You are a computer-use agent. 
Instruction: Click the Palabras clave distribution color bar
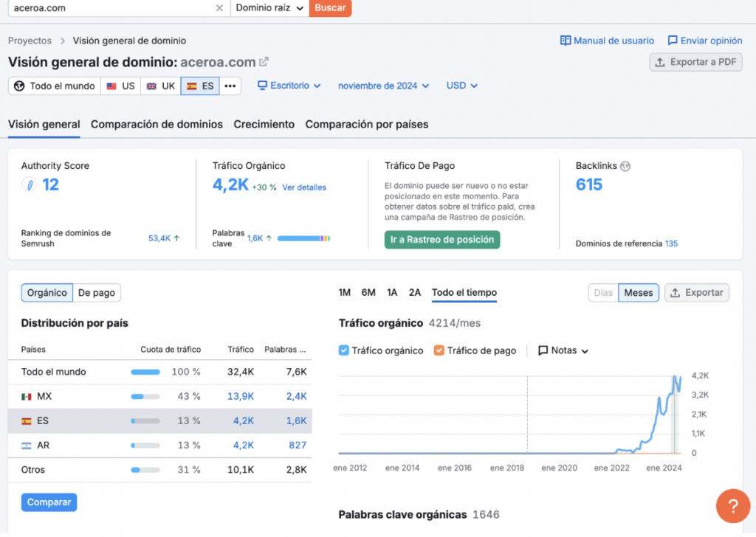coord(303,238)
